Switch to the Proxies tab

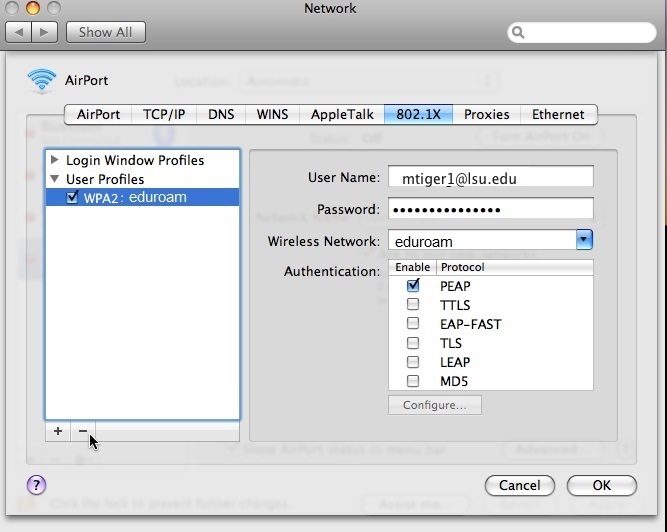coord(487,114)
